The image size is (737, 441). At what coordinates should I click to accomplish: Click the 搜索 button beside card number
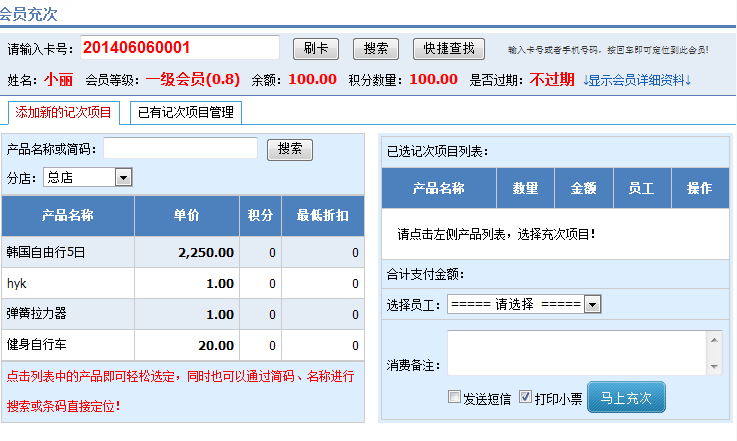376,49
